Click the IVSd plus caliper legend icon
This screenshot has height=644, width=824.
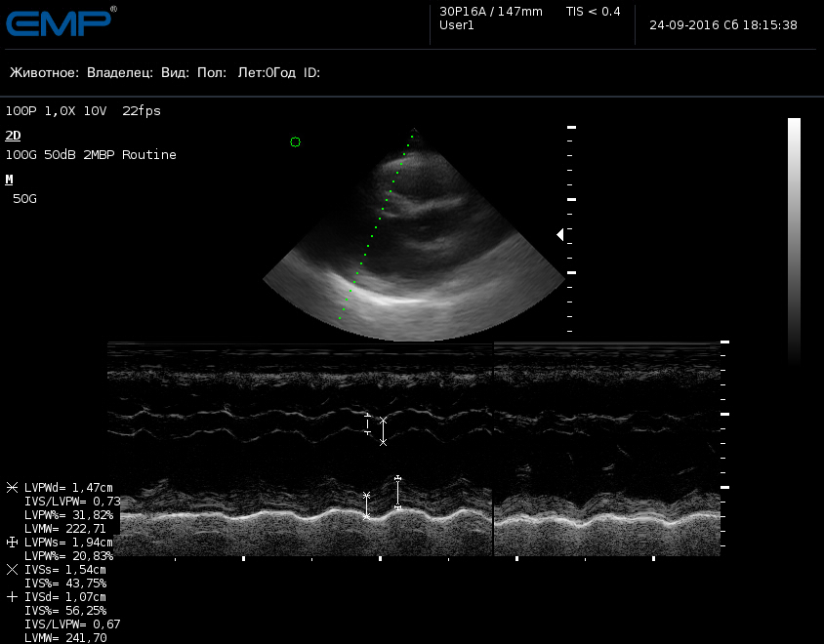coord(12,597)
